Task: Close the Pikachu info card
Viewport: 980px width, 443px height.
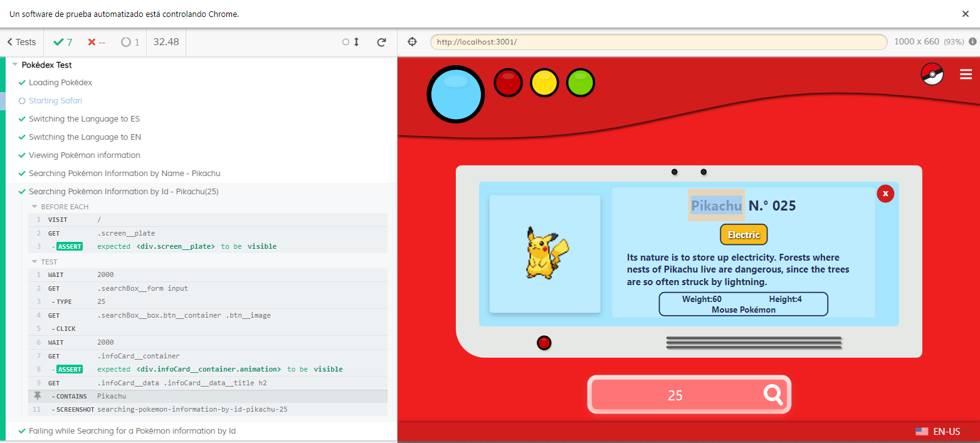Action: (x=885, y=194)
